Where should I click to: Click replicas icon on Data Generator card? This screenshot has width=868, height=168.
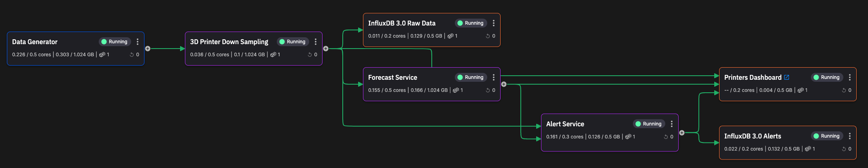point(102,55)
